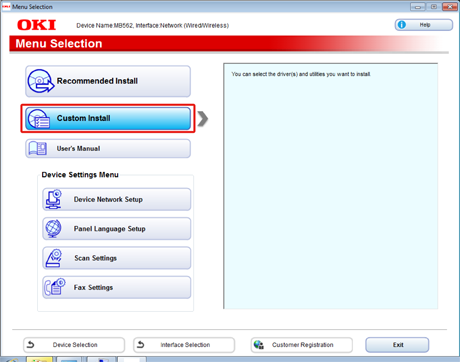This screenshot has height=362, width=460.
Task: Click the back arrow on Device Selection
Action: (x=31, y=345)
